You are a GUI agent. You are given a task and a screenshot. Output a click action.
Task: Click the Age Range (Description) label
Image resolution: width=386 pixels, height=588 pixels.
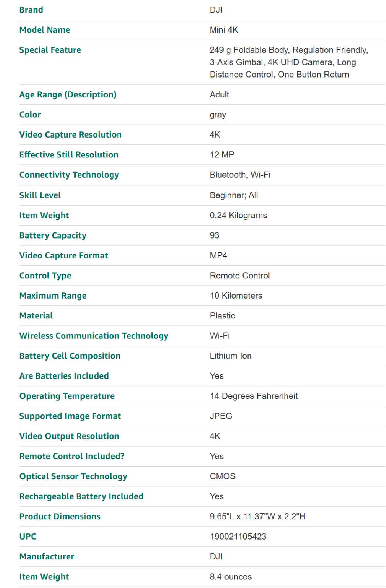[68, 95]
